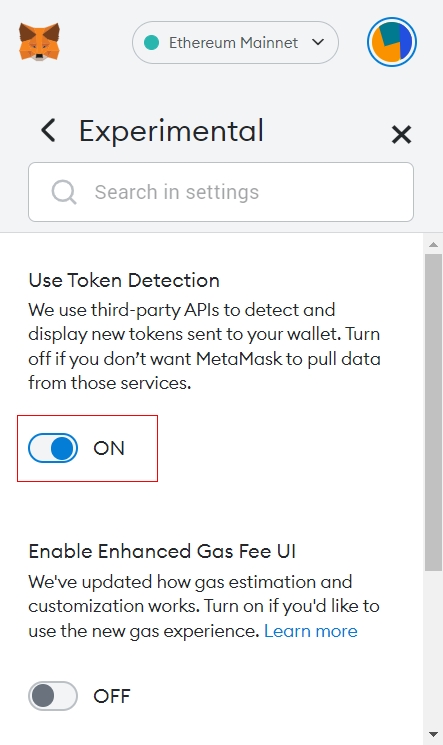
Task: Open the Learn more link
Action: (310, 631)
